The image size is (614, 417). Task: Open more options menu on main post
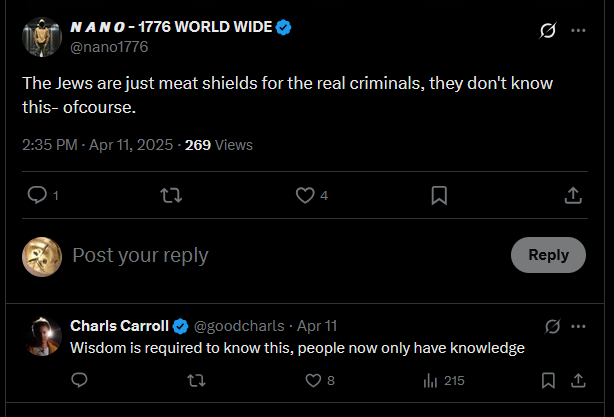pyautogui.click(x=578, y=30)
